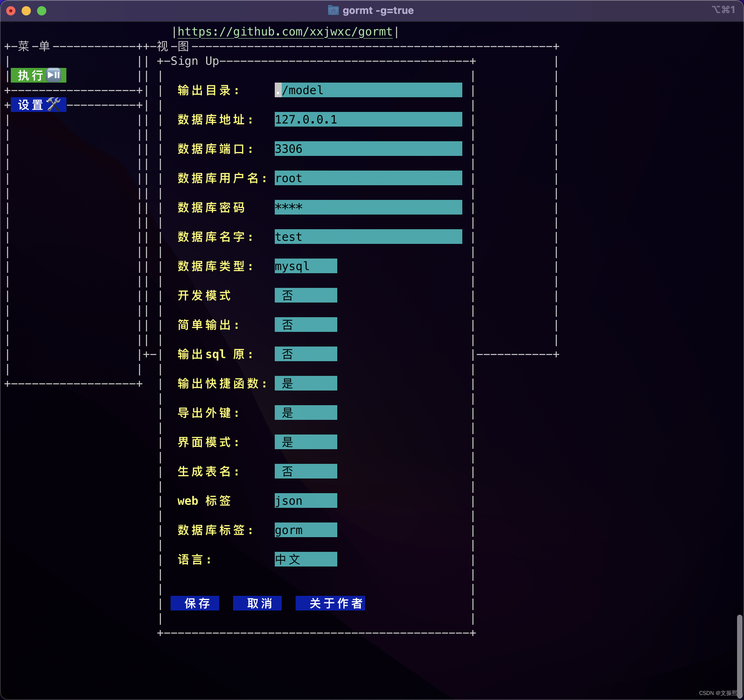The height and width of the screenshot is (700, 744).
Task: Select the 设置 menu item
Action: [x=30, y=105]
